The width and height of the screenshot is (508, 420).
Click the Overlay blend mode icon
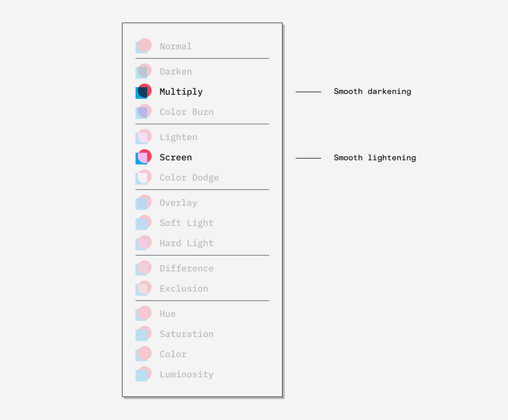(x=144, y=202)
